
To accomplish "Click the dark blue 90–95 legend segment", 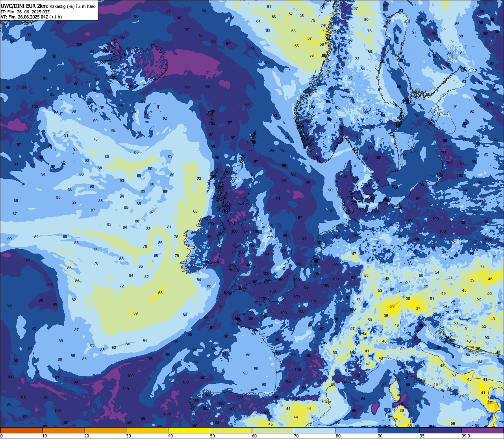I will [x=398, y=430].
